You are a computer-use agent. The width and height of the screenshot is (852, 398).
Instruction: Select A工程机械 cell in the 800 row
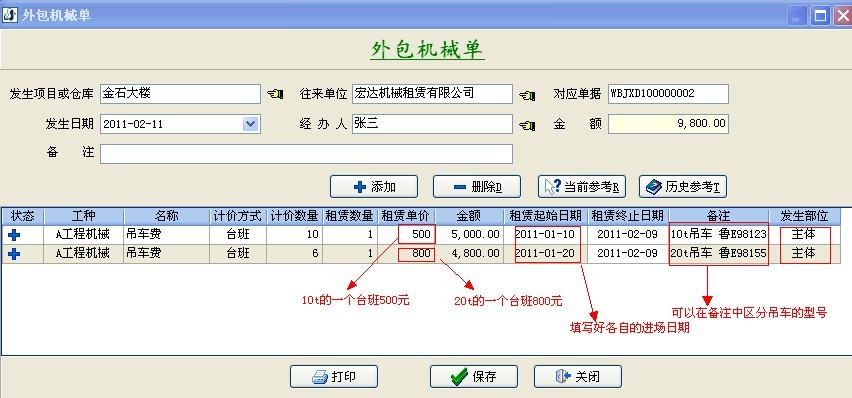[x=84, y=253]
